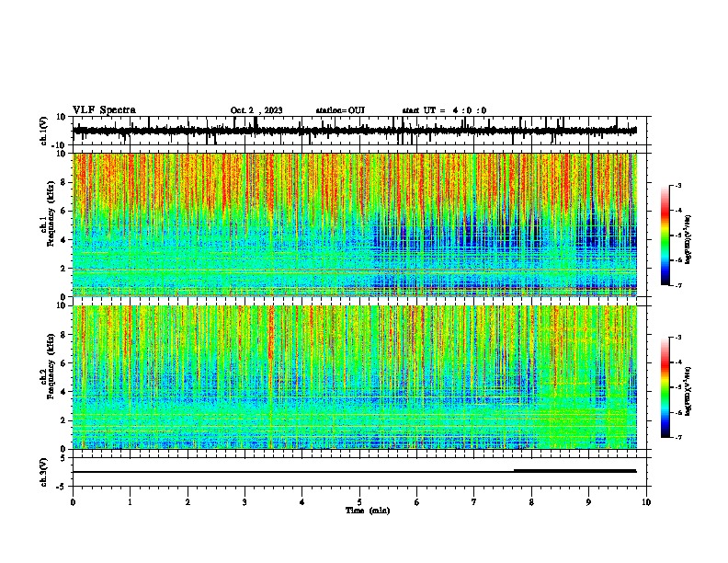Click the "-3" label on ch.2 color bar
Screen dimensions: 728x563
coord(678,338)
